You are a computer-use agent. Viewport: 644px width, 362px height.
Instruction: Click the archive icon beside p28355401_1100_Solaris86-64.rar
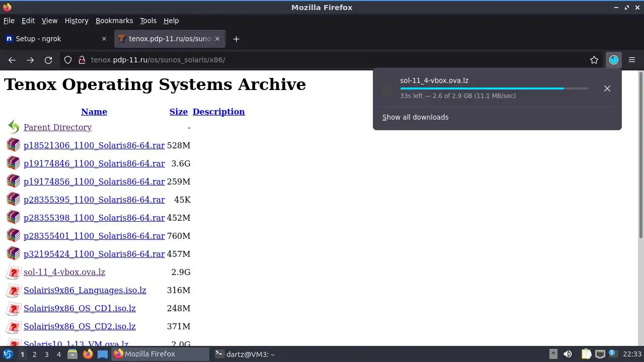14,235
